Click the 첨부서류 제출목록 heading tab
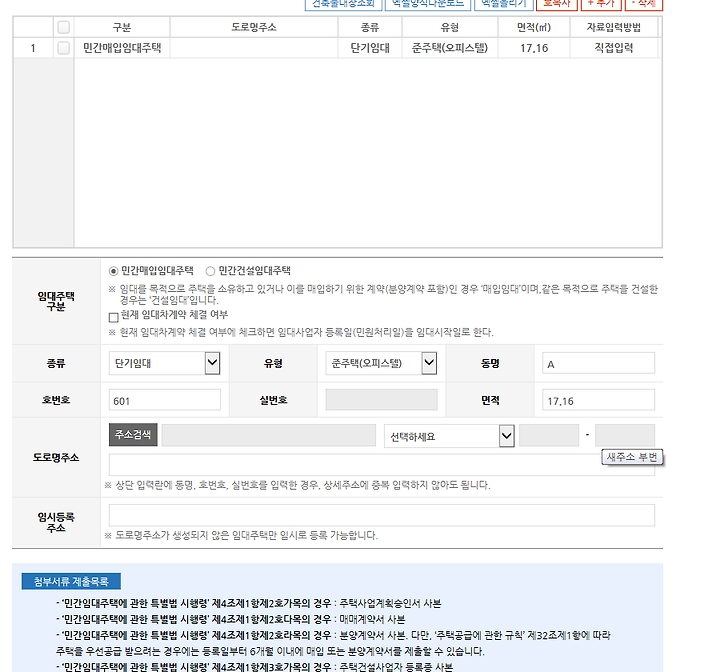This screenshot has height=672, width=720. coord(71,582)
